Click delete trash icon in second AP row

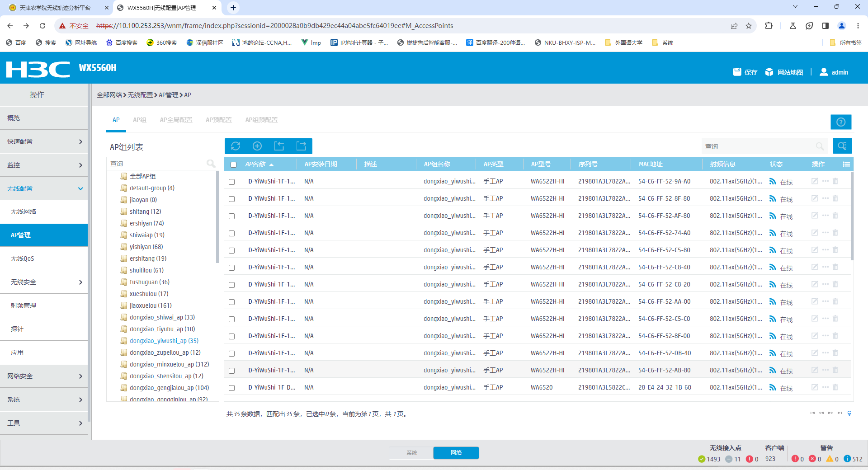[x=835, y=198]
